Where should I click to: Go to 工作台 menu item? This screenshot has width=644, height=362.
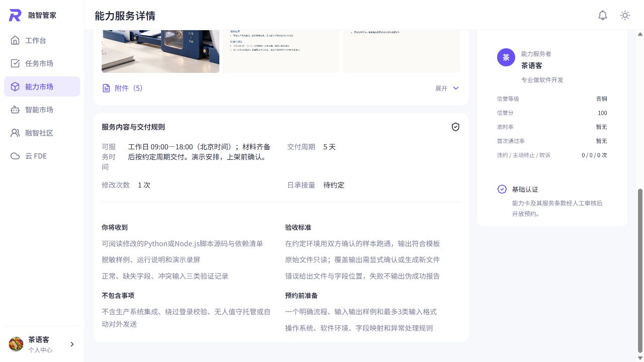tap(42, 40)
